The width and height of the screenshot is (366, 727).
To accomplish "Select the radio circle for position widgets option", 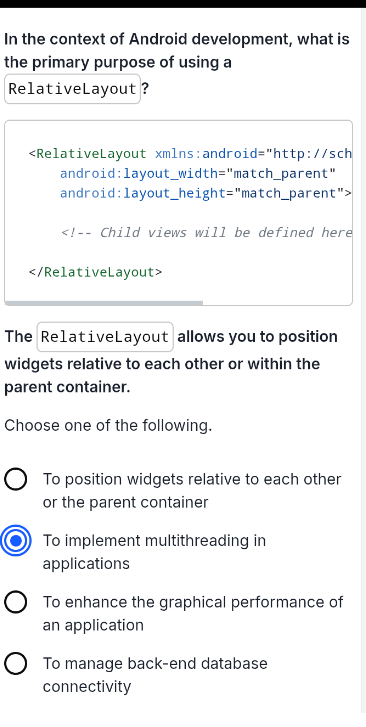I will (15, 479).
